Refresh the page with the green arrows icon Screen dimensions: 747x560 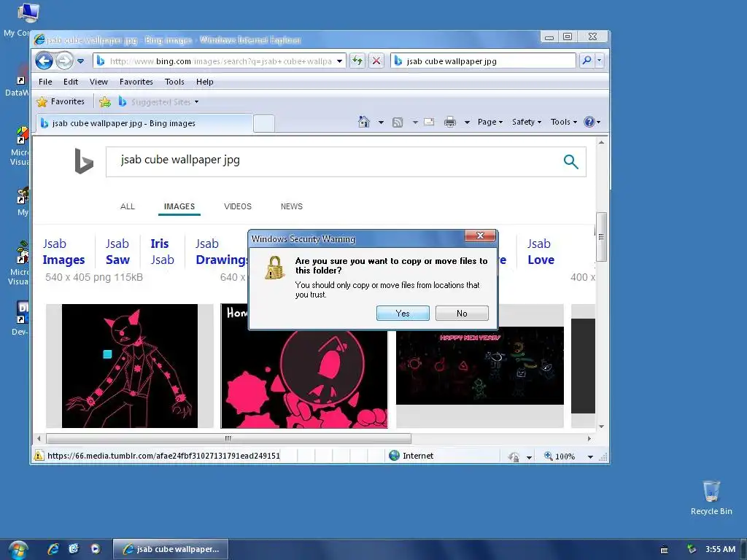[x=357, y=61]
